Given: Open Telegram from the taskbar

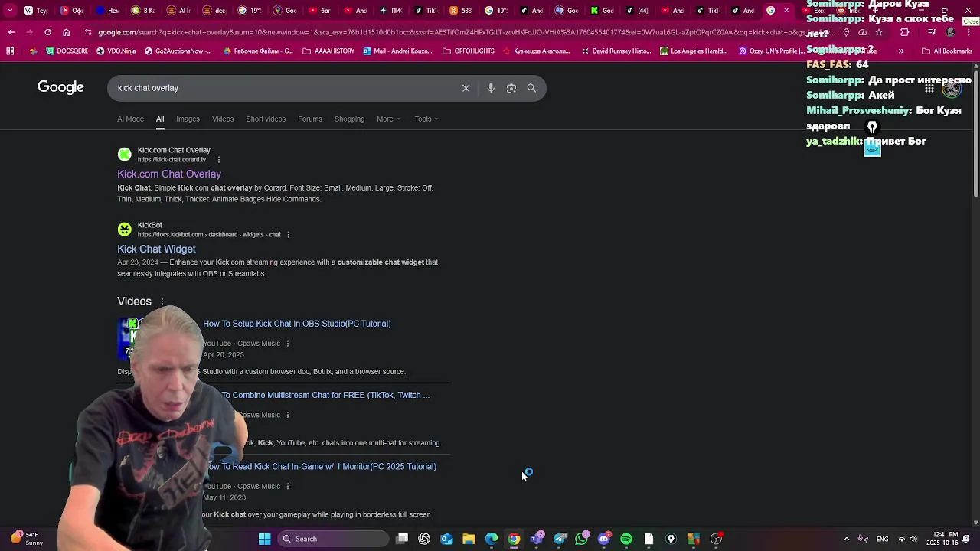Looking at the screenshot, I should (560, 539).
